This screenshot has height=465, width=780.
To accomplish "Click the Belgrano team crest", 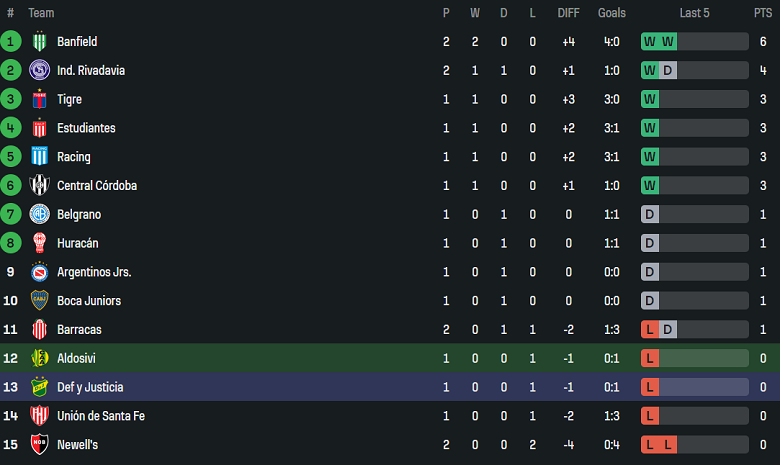I will pyautogui.click(x=40, y=215).
